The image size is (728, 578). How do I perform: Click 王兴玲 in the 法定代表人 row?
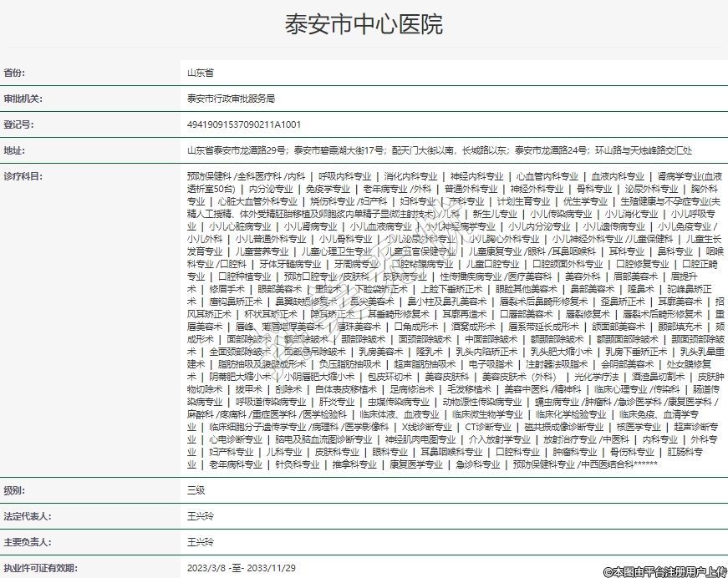(200, 516)
